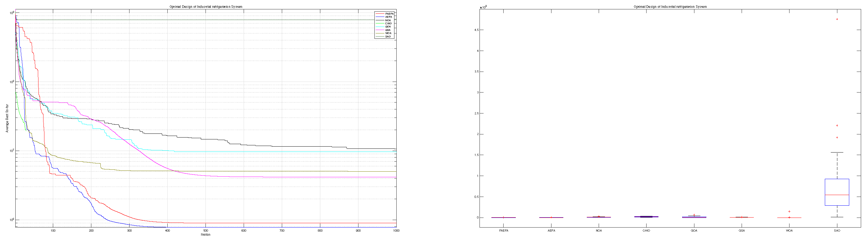868x241 pixels.
Task: Click the left convergence plot title
Action: [x=206, y=7]
